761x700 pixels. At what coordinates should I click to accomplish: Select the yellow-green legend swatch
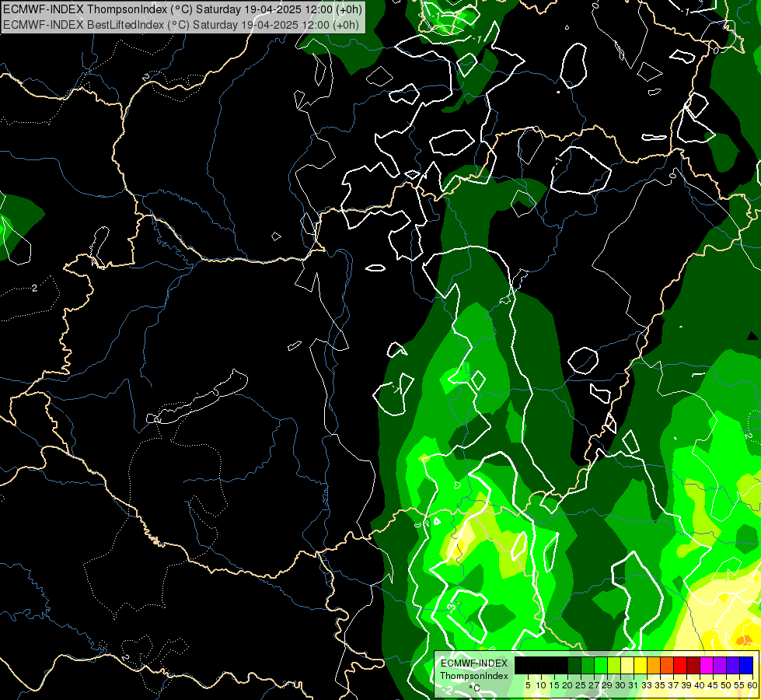coord(614,665)
